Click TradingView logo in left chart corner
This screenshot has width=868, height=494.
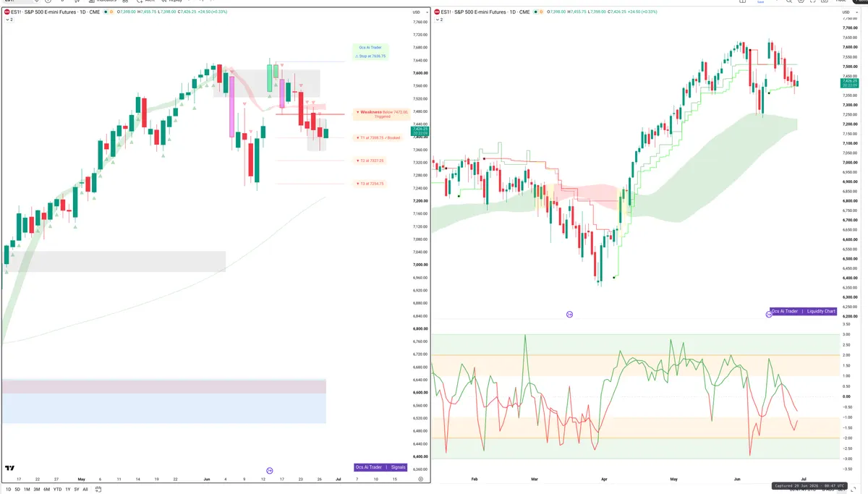[9, 468]
